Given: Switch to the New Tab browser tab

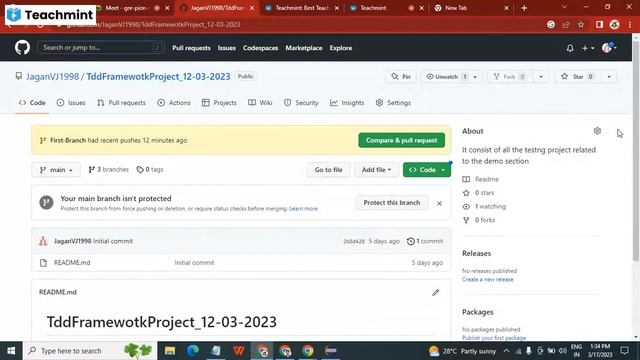Looking at the screenshot, I should coord(472,8).
